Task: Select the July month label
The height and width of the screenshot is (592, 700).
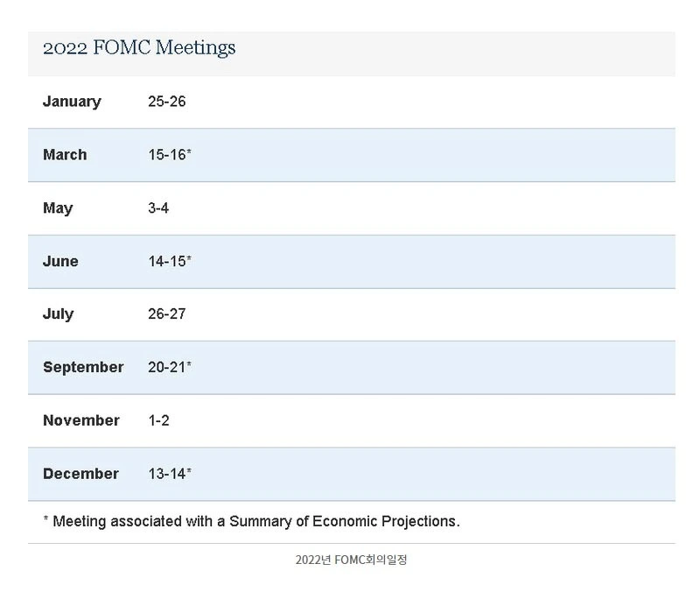Action: click(x=58, y=314)
